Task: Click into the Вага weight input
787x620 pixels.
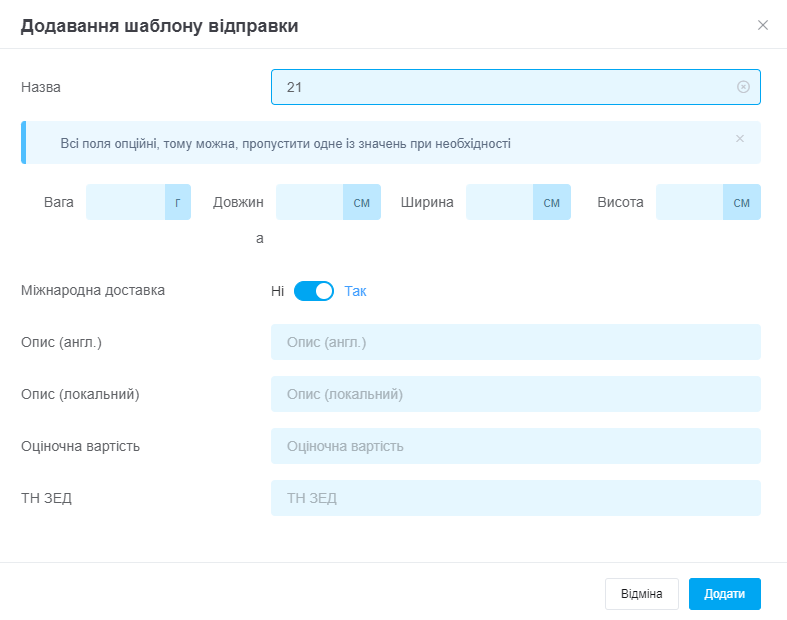Action: click(x=126, y=202)
